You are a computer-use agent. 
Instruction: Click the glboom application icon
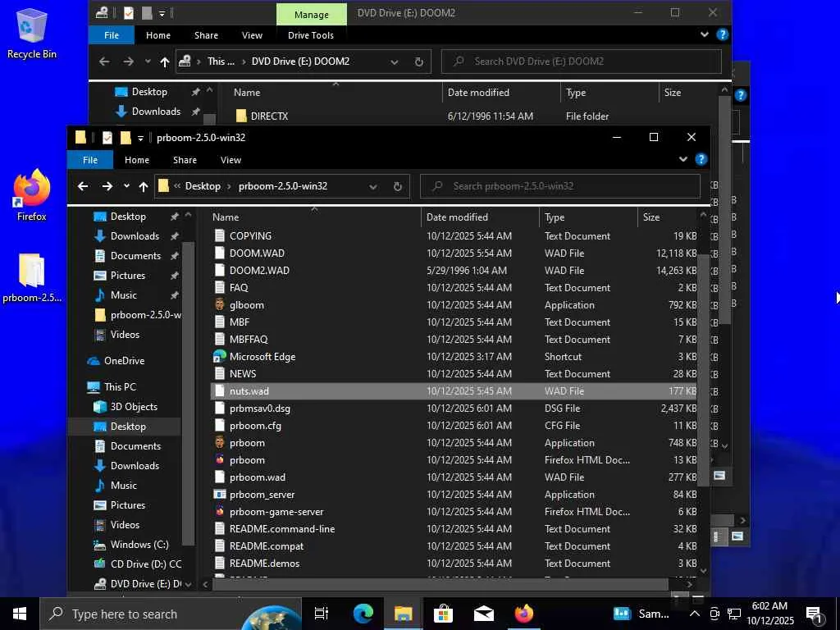[x=220, y=305]
